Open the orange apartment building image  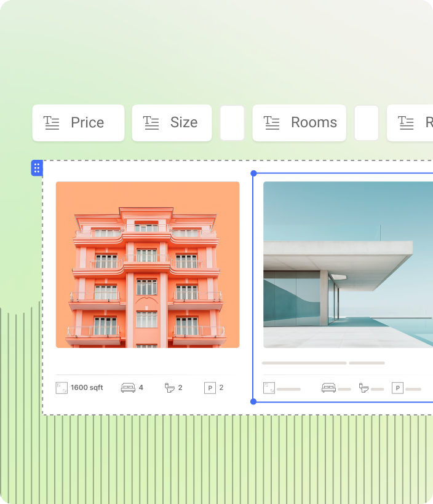(x=148, y=264)
